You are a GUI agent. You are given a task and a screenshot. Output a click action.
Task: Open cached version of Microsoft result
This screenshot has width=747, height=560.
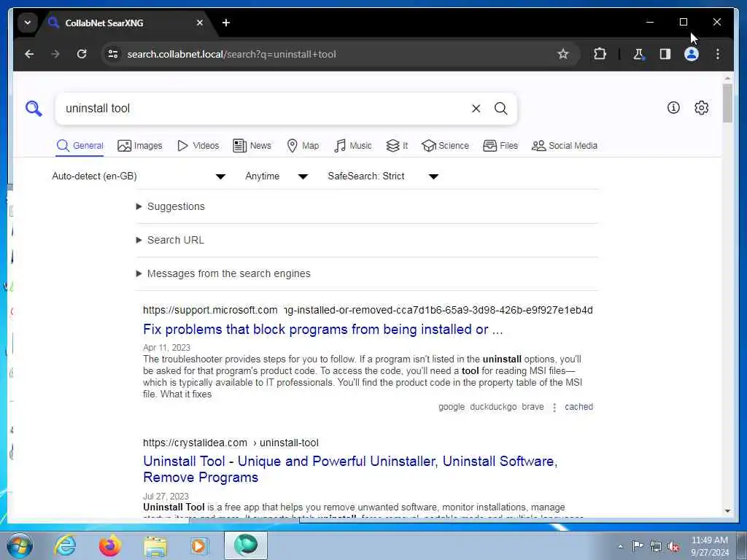click(x=578, y=407)
